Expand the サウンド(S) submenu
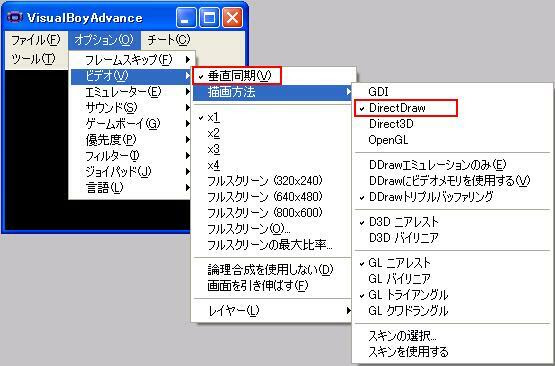Screen dimensions: 555x366 [132, 108]
